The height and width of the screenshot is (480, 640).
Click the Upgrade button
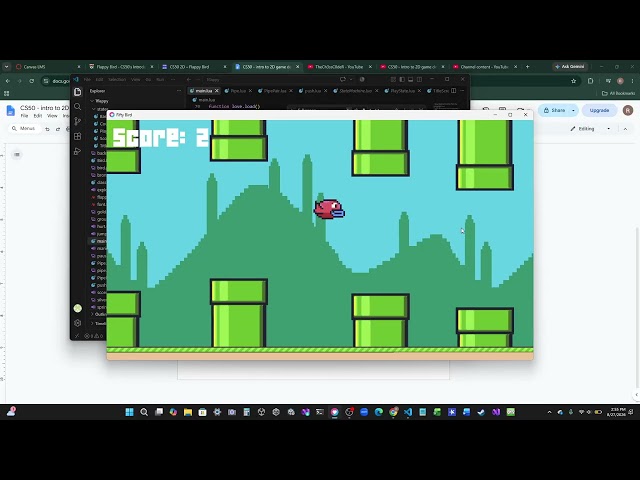pyautogui.click(x=599, y=110)
